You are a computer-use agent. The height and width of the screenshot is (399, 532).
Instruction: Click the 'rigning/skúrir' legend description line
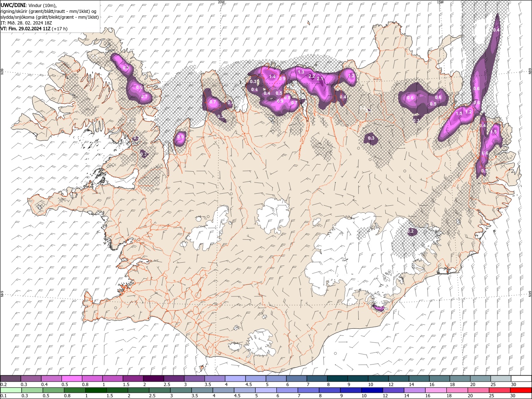pos(49,11)
